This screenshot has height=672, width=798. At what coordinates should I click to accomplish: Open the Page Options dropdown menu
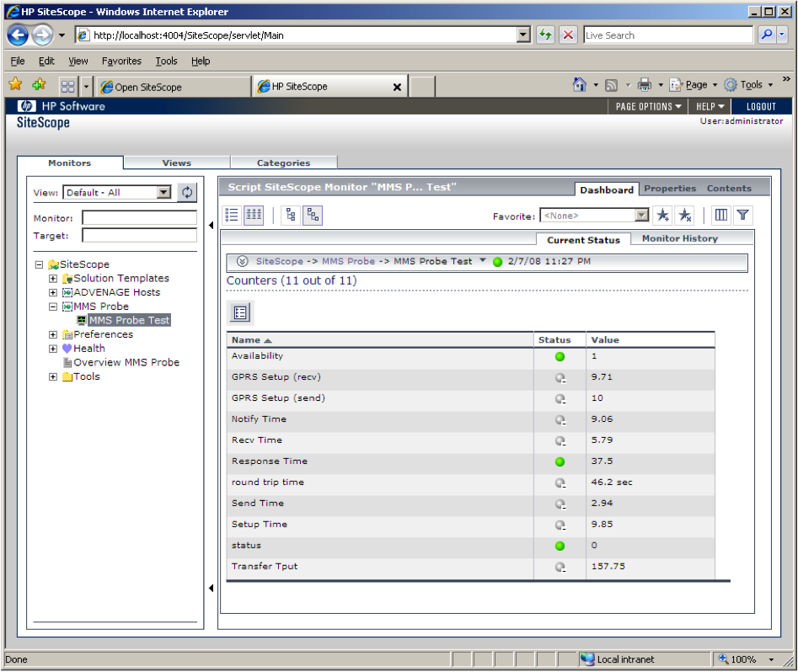point(648,106)
